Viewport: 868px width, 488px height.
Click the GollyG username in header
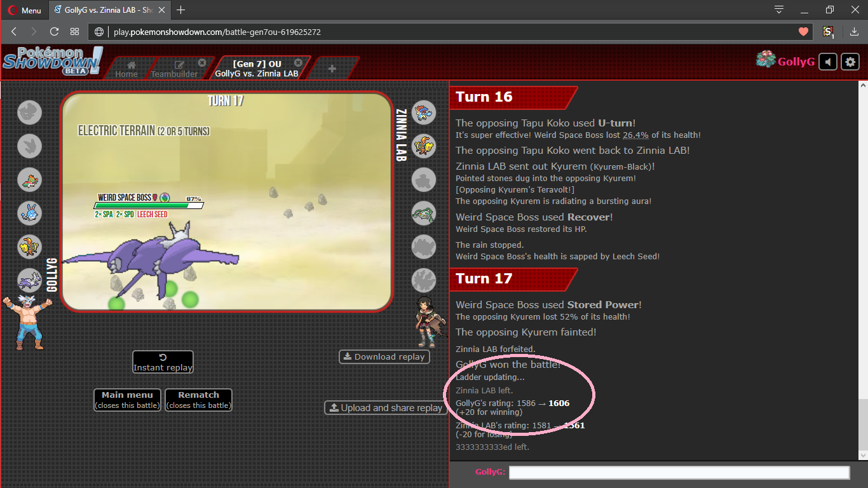(796, 62)
